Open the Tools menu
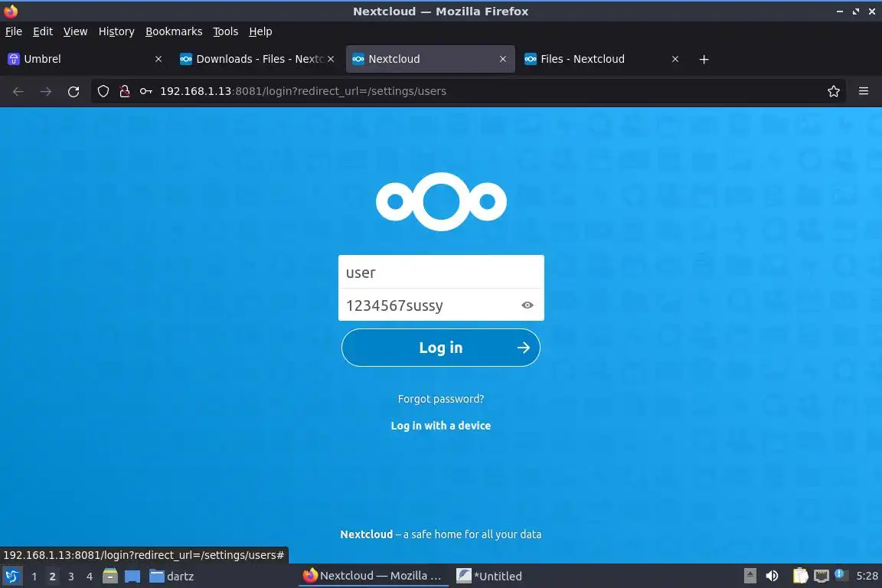This screenshot has width=882, height=588. (x=226, y=31)
